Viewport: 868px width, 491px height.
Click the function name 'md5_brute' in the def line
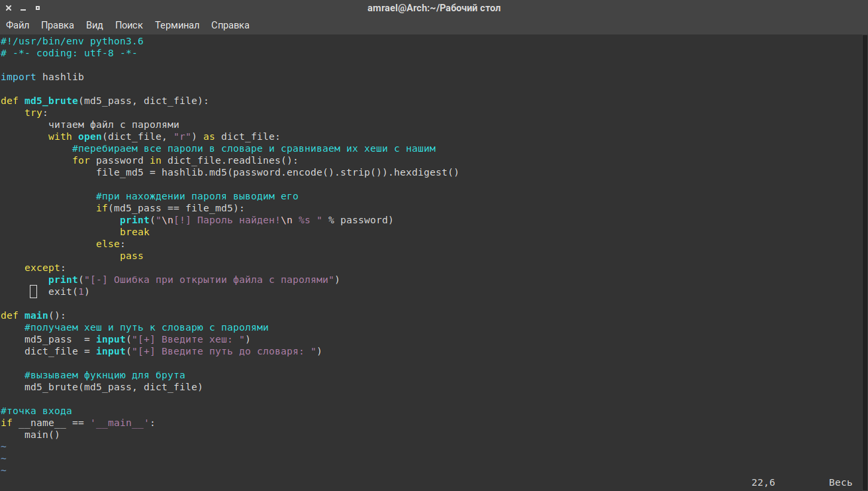click(51, 101)
